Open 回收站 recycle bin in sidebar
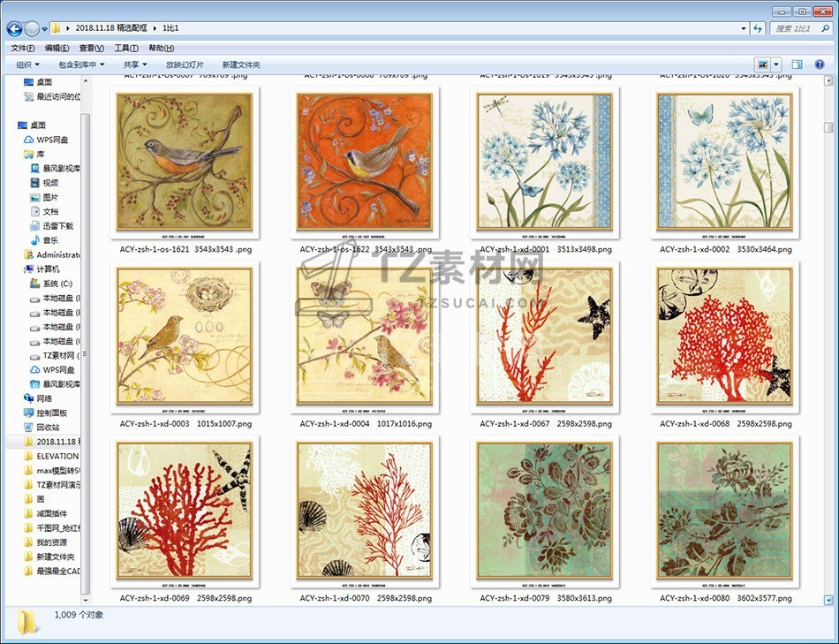This screenshot has width=839, height=644. pyautogui.click(x=48, y=428)
